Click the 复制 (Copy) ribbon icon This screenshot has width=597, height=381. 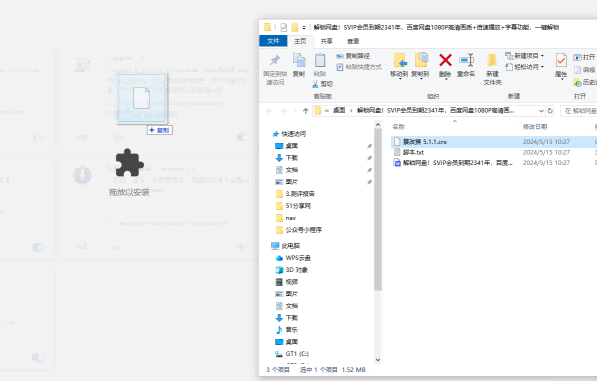click(x=299, y=60)
